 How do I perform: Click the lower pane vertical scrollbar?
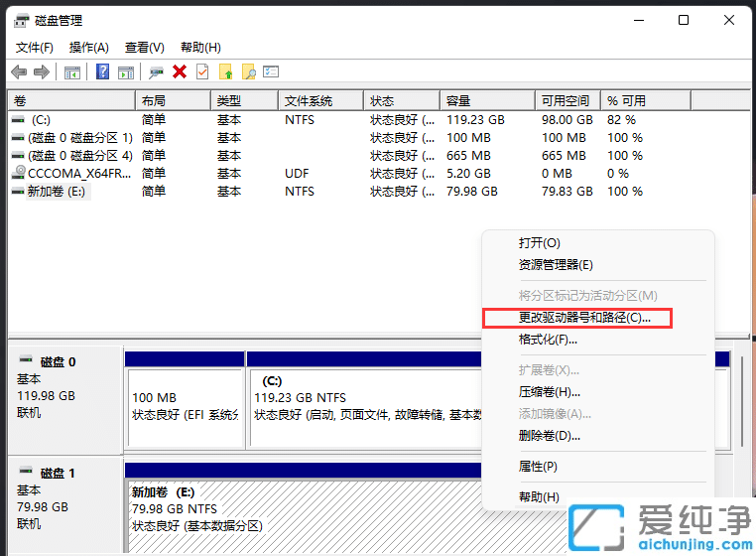tap(742, 400)
